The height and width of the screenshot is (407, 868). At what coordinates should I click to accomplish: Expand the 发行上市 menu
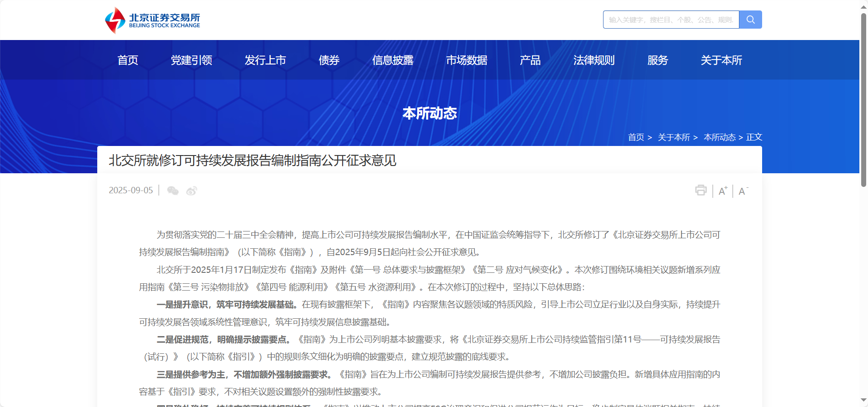tap(265, 60)
